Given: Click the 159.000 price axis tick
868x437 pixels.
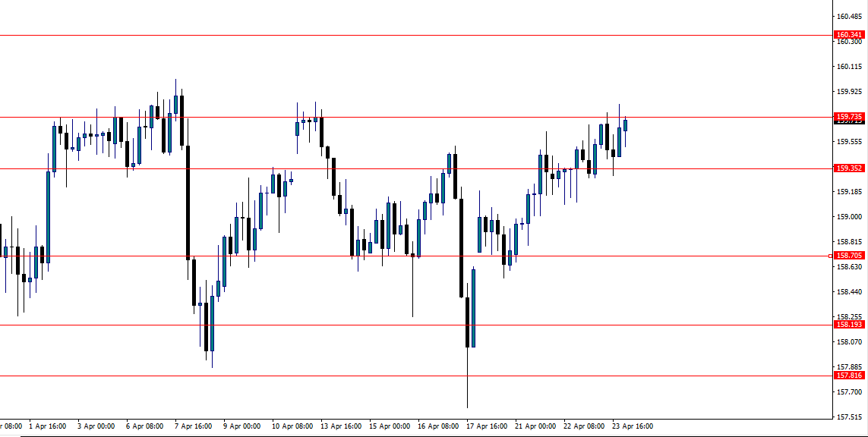Looking at the screenshot, I should [x=849, y=217].
